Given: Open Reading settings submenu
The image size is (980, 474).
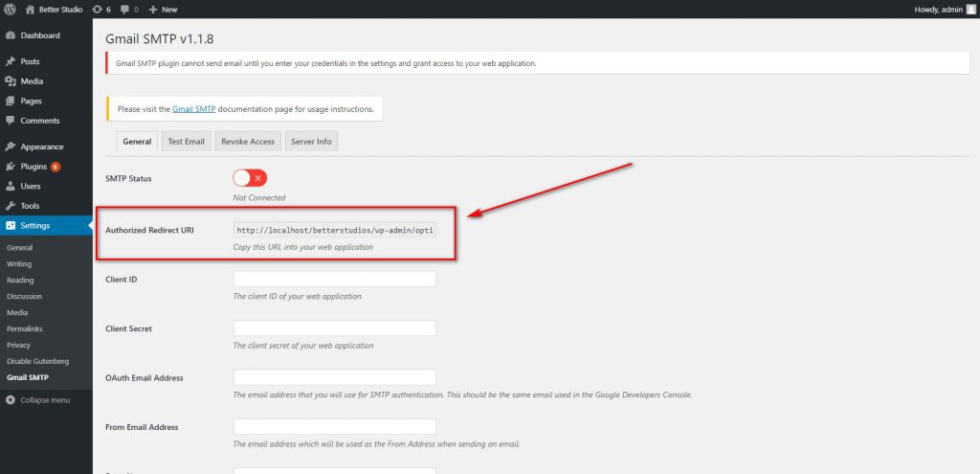Looking at the screenshot, I should (x=20, y=281).
